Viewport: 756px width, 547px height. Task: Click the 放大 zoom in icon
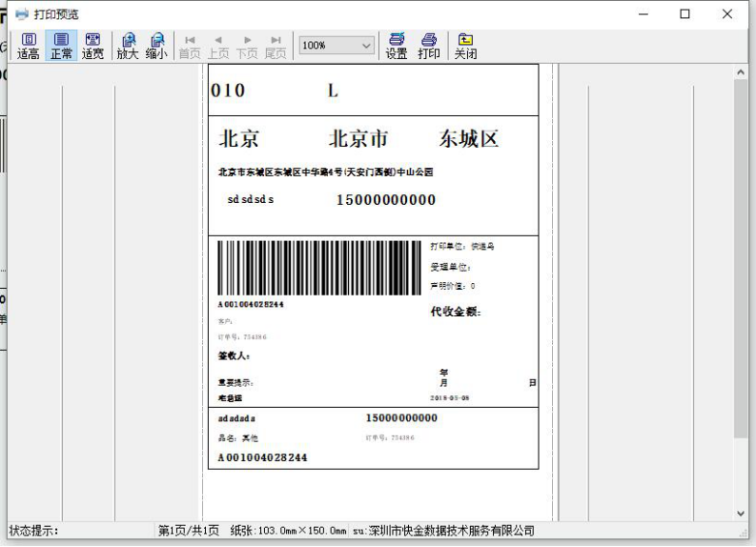coord(128,46)
